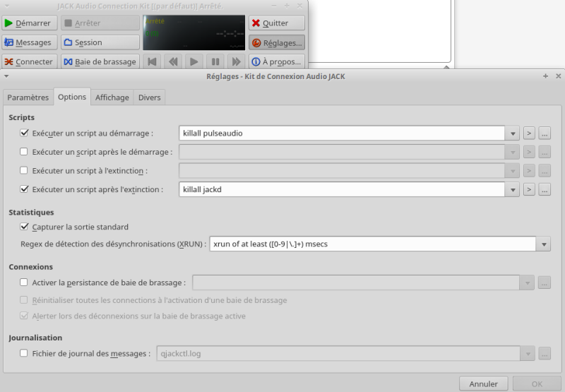
Task: Click the > symbol button for after-startup script
Action: (529, 152)
